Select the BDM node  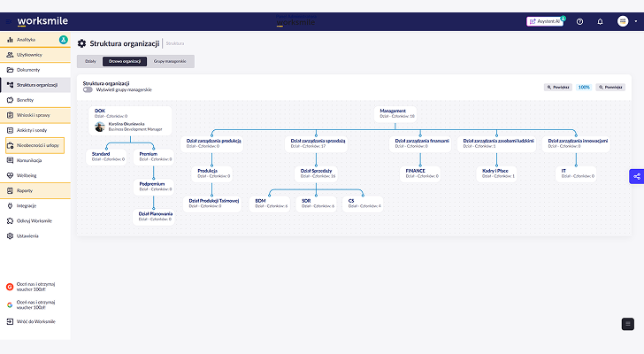tap(270, 204)
